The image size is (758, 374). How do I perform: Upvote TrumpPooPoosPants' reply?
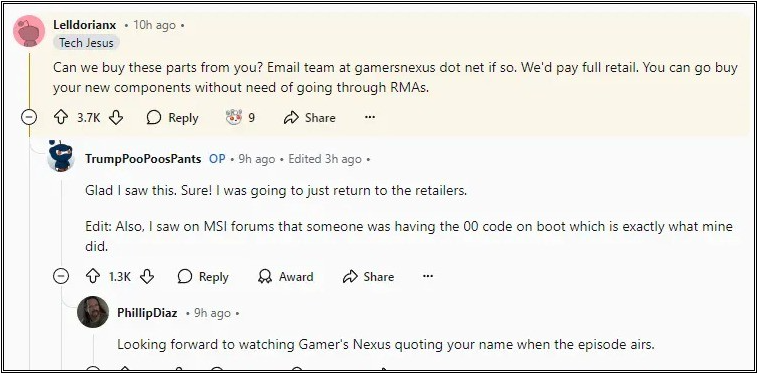pyautogui.click(x=92, y=276)
